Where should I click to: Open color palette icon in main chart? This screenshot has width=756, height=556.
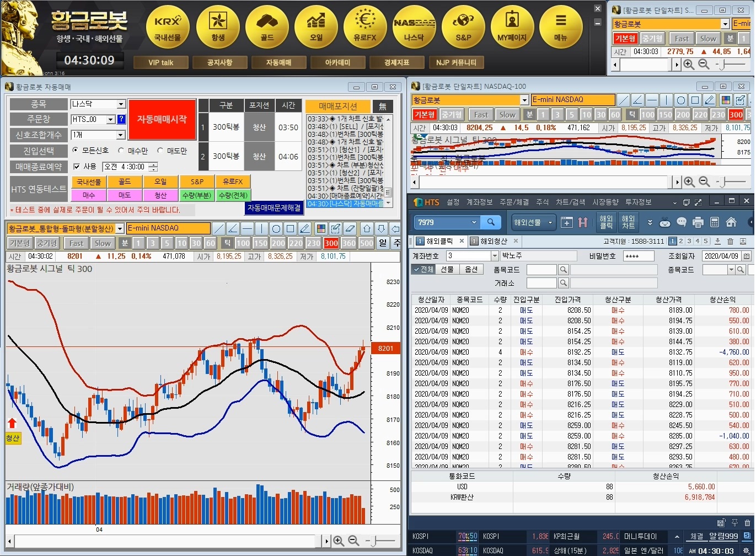(321, 228)
